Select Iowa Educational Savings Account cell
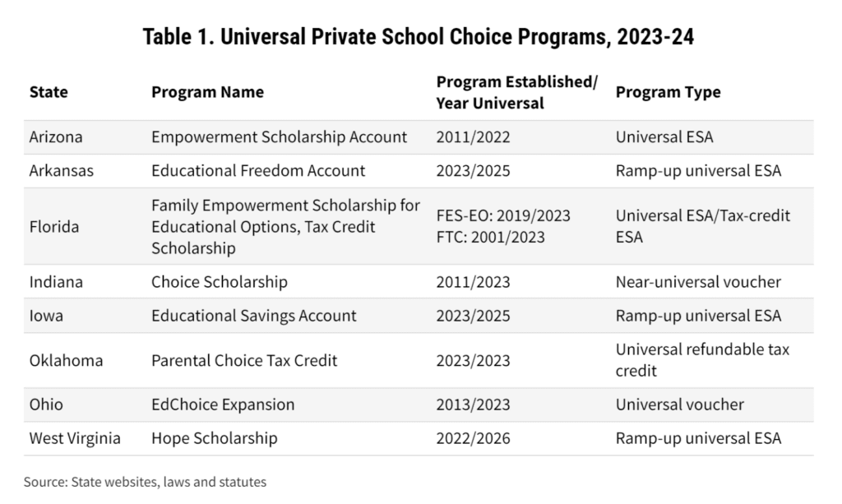Viewport: 842px width, 504px height. 254,316
